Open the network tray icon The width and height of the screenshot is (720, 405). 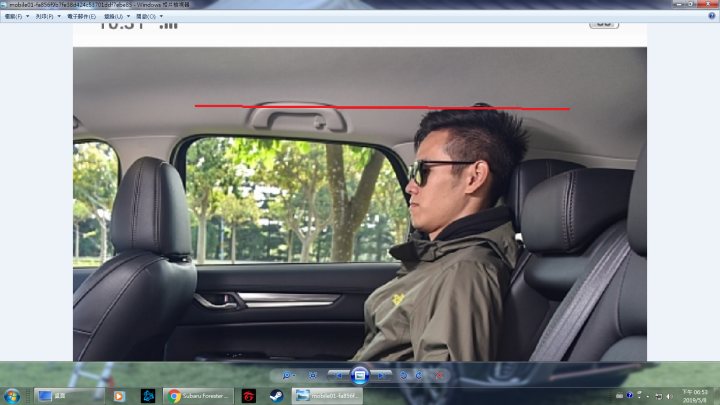click(x=658, y=396)
